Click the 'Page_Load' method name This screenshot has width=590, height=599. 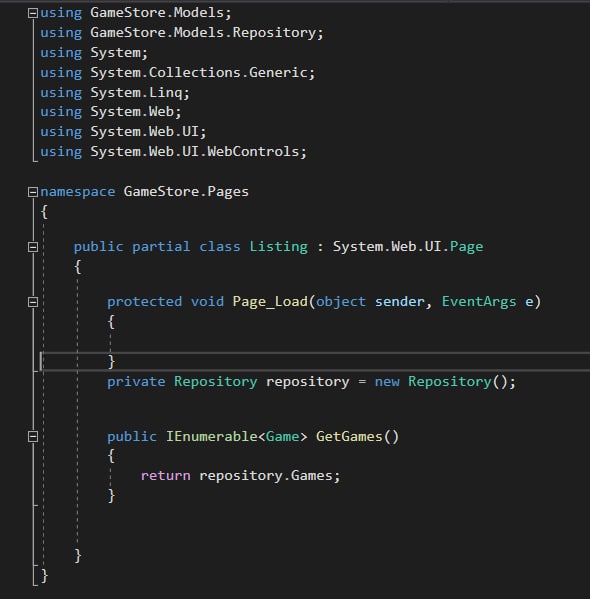[x=270, y=302]
